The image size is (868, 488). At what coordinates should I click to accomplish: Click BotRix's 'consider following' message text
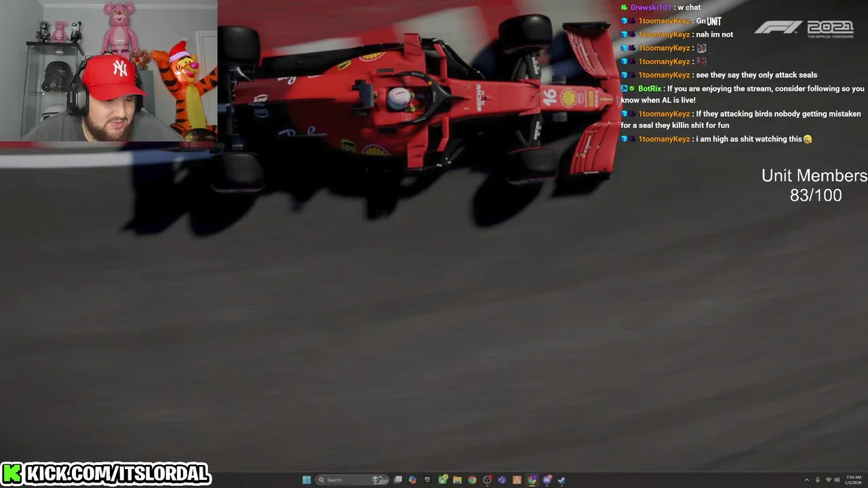click(x=743, y=94)
